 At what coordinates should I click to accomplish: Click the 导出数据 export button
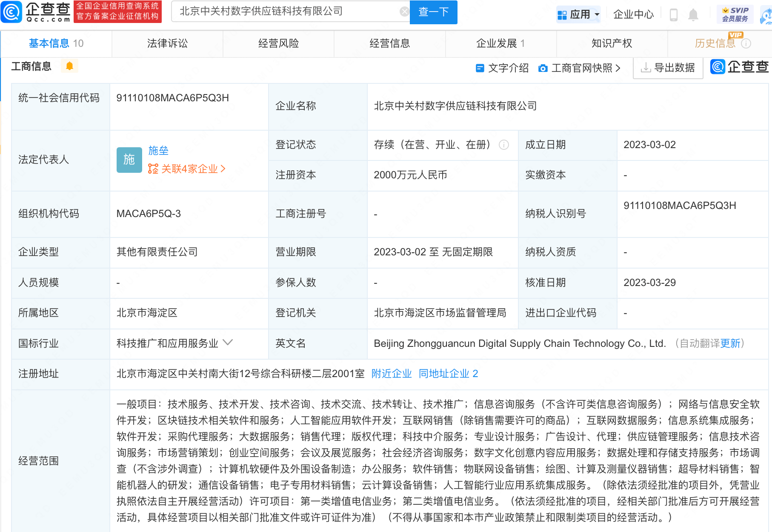tap(668, 68)
